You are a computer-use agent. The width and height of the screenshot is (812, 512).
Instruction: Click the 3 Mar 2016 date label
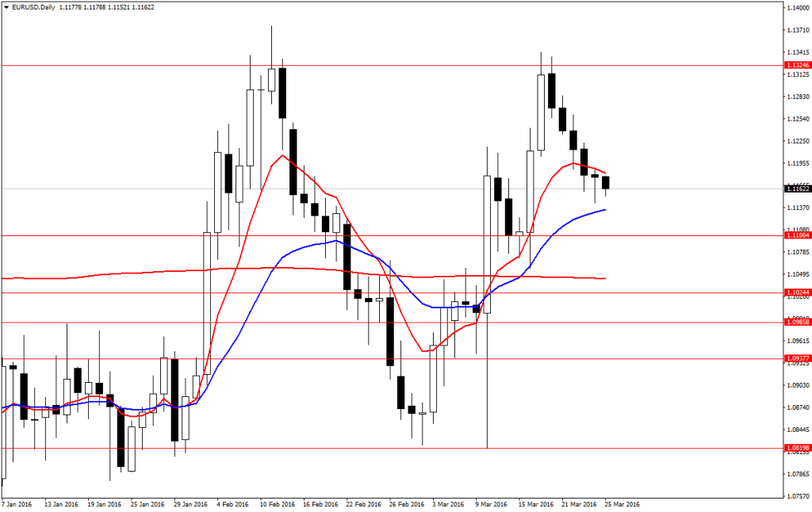tap(449, 504)
